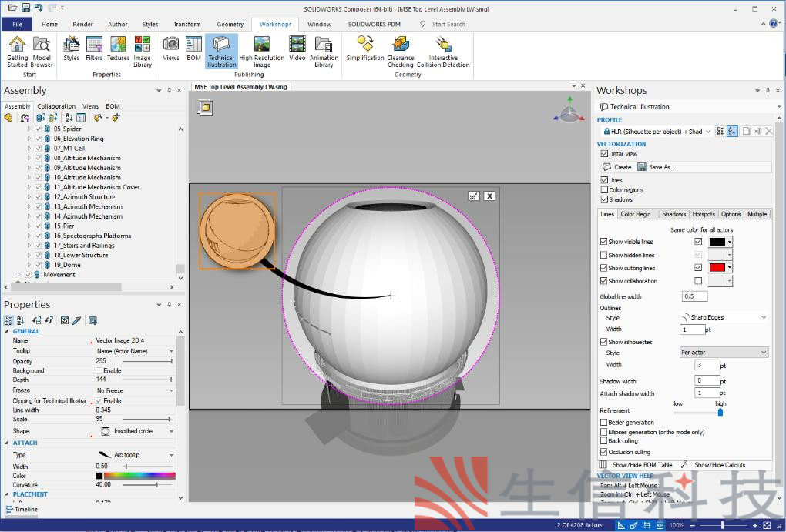The width and height of the screenshot is (786, 532).
Task: Open the Shadows settings tab
Action: [x=673, y=214]
